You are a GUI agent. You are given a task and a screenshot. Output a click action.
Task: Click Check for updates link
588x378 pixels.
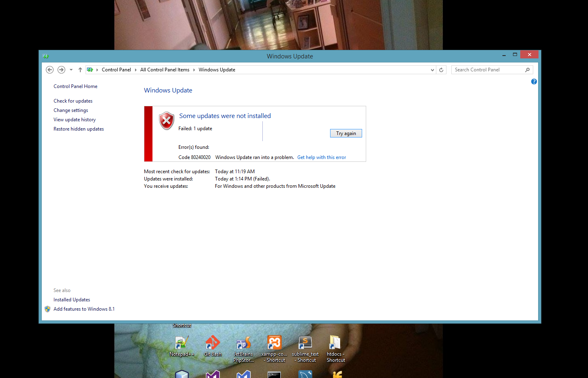pyautogui.click(x=73, y=101)
